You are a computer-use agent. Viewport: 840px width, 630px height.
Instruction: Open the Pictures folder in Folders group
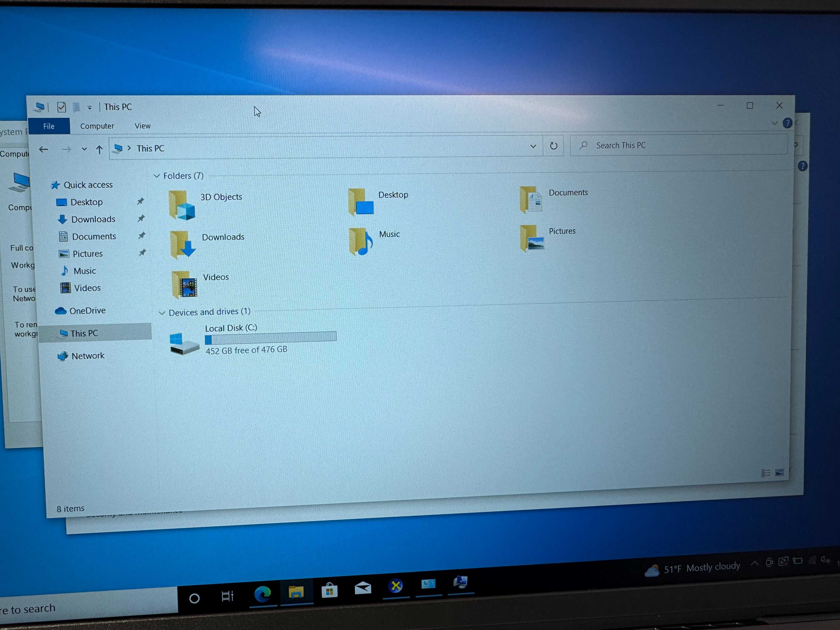point(532,238)
